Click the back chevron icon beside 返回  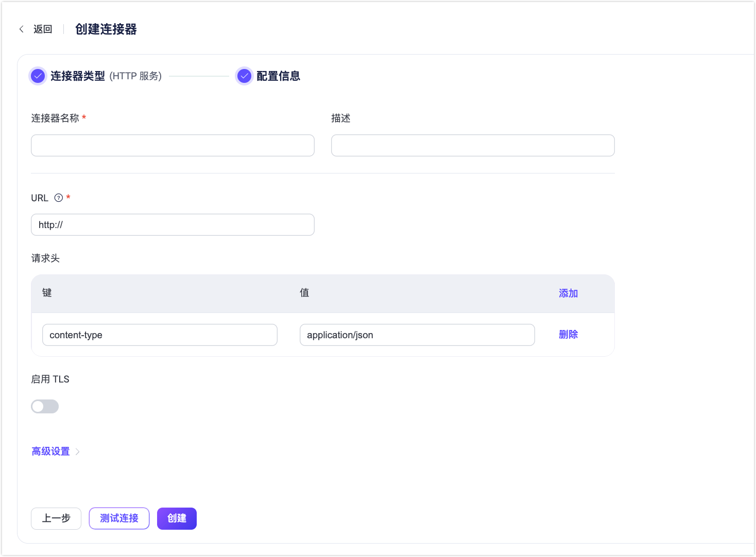click(21, 29)
